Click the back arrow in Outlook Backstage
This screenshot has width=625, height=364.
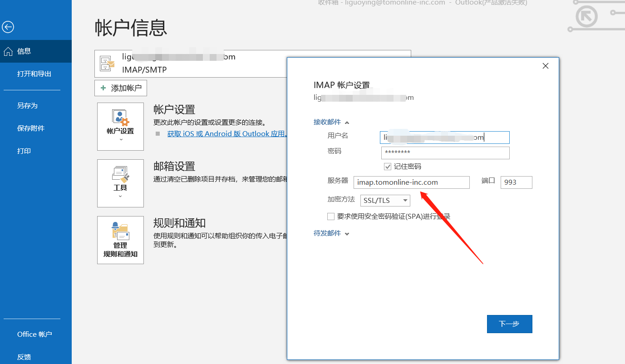pyautogui.click(x=8, y=27)
